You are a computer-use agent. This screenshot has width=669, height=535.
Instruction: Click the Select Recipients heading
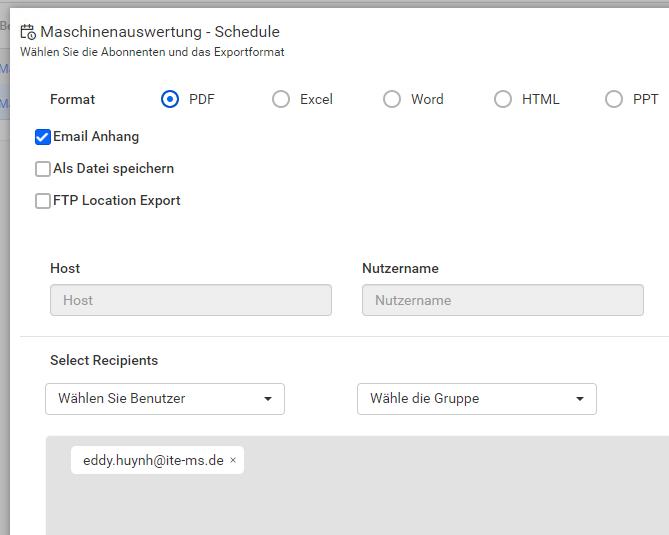click(104, 361)
